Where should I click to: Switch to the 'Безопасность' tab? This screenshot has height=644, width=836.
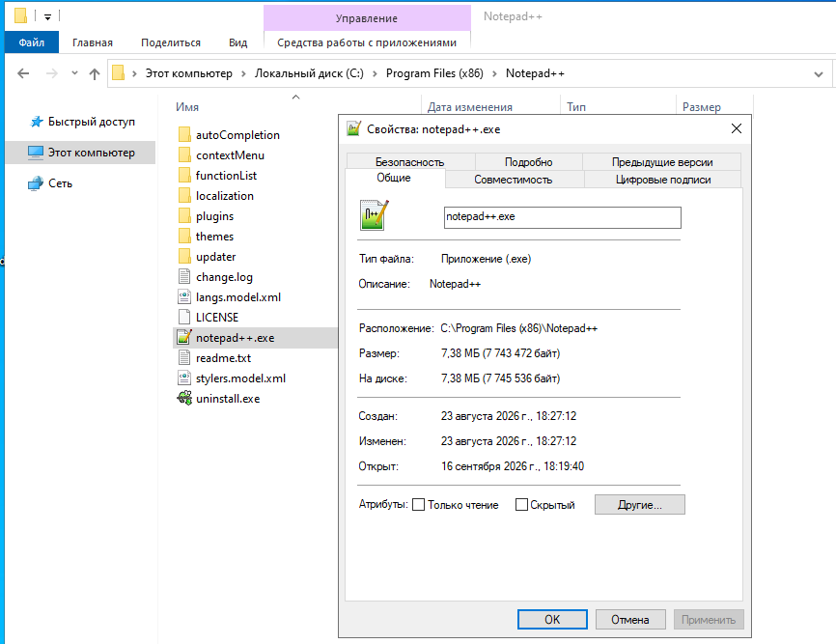click(x=410, y=161)
